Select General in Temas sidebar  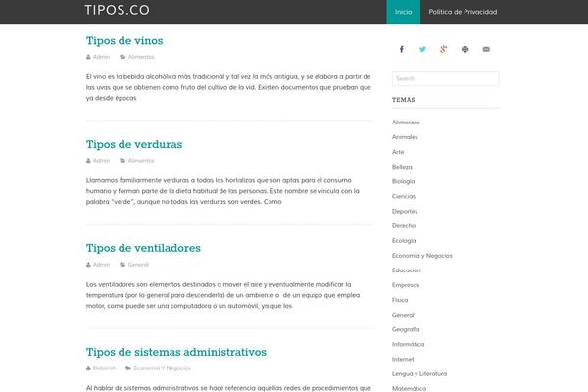click(403, 315)
